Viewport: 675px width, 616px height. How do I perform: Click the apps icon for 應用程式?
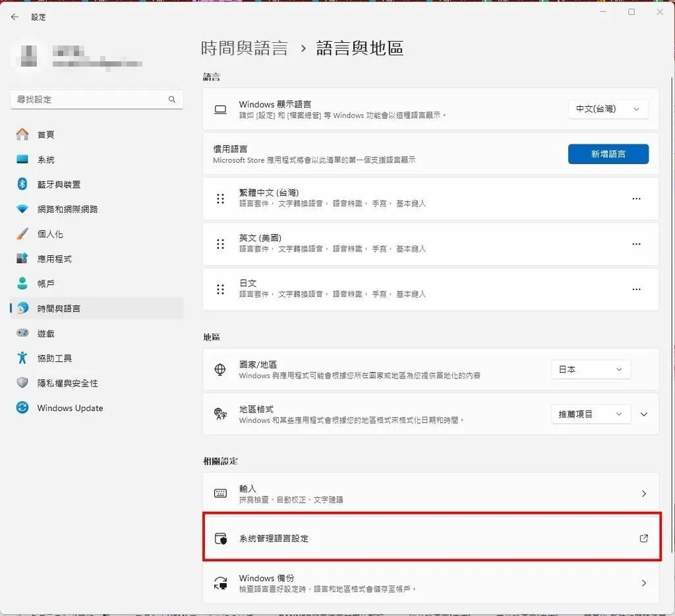click(x=22, y=259)
